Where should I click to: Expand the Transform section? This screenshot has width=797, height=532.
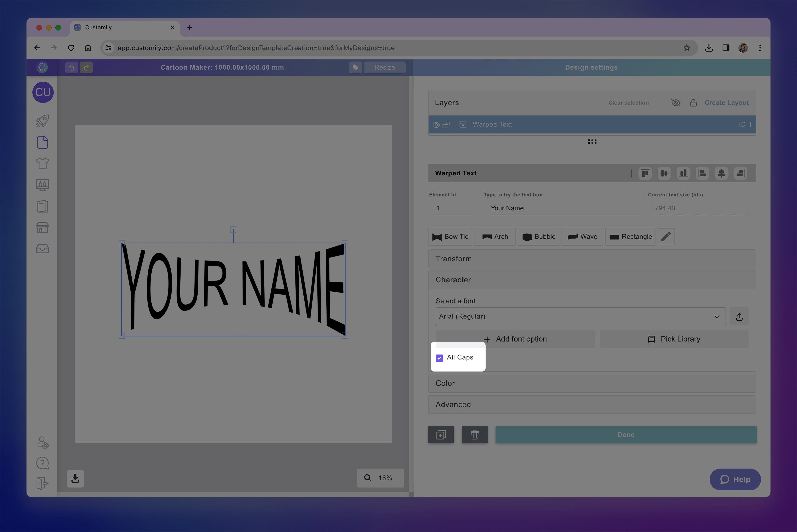[x=592, y=259]
